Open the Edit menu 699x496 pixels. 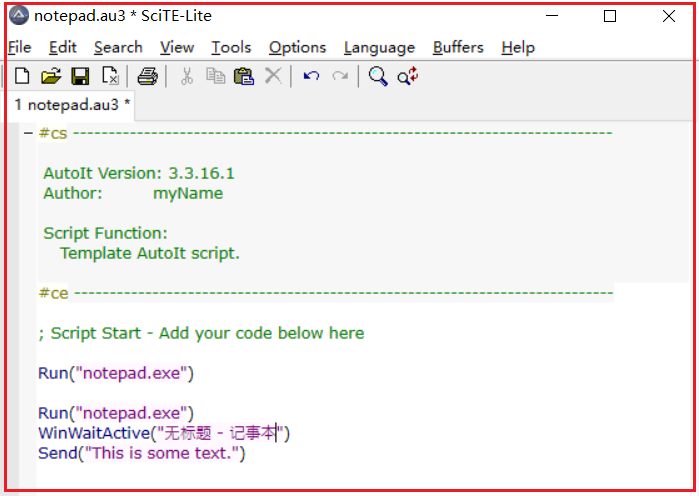[x=62, y=47]
